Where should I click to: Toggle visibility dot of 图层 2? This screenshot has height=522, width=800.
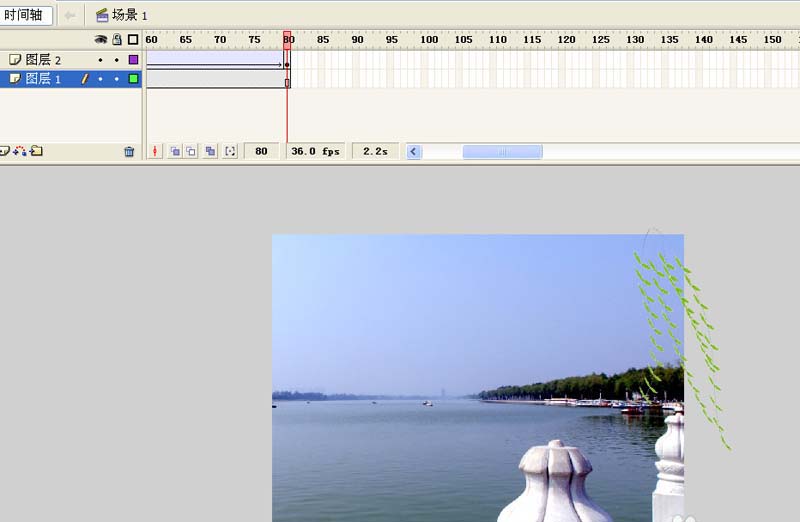pyautogui.click(x=101, y=60)
